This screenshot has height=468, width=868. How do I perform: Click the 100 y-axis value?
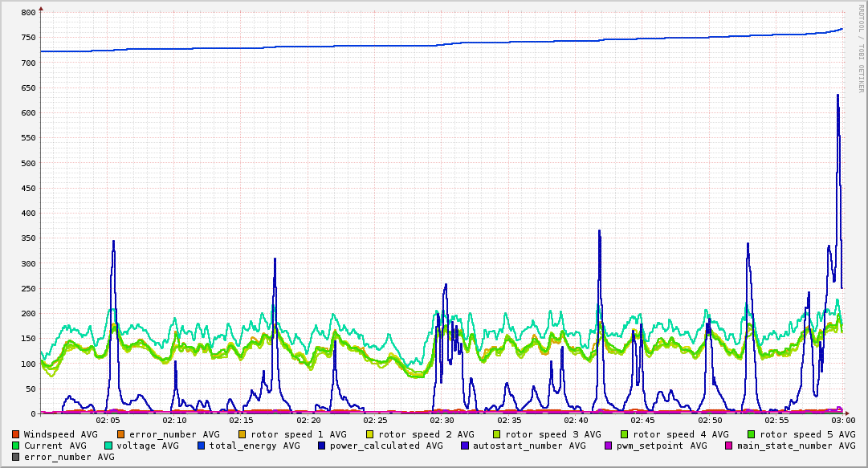click(x=29, y=364)
